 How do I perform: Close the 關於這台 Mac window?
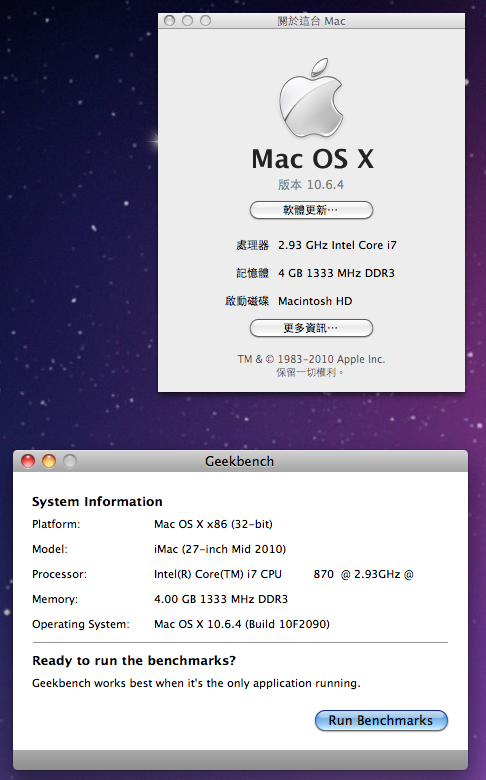pyautogui.click(x=169, y=20)
